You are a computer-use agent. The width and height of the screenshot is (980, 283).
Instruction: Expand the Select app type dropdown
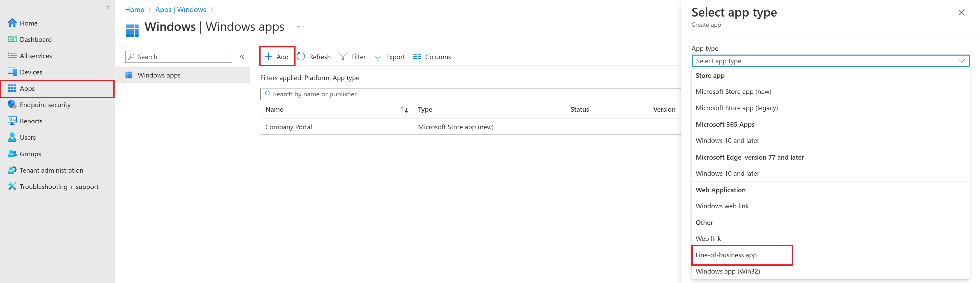click(830, 61)
